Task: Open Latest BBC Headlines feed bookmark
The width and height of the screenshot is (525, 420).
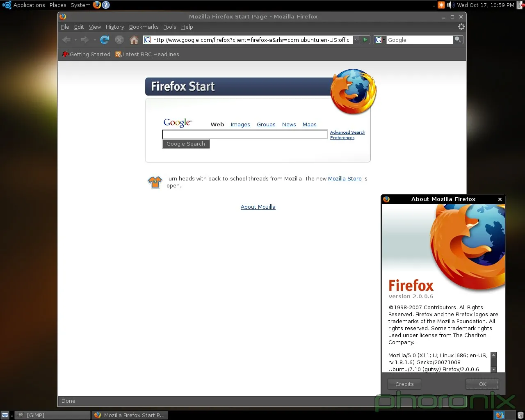Action: coord(147,54)
